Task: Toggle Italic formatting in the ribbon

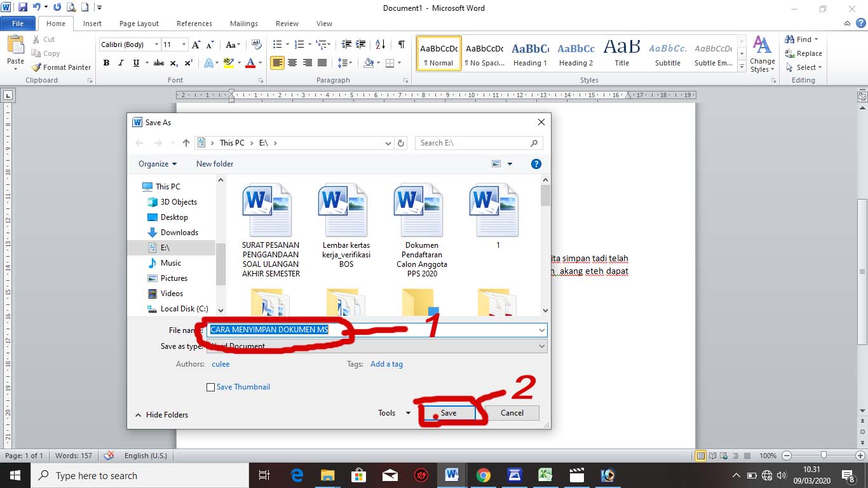Action: tap(121, 63)
